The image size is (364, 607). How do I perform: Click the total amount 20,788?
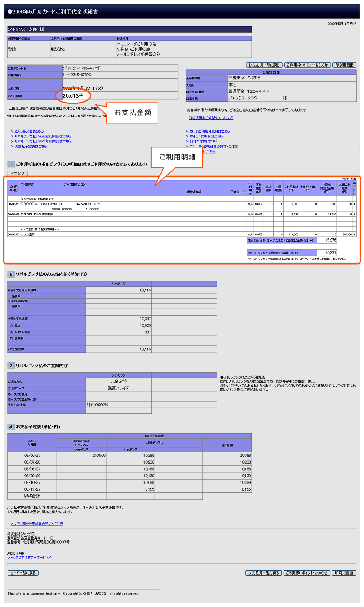[x=245, y=455]
